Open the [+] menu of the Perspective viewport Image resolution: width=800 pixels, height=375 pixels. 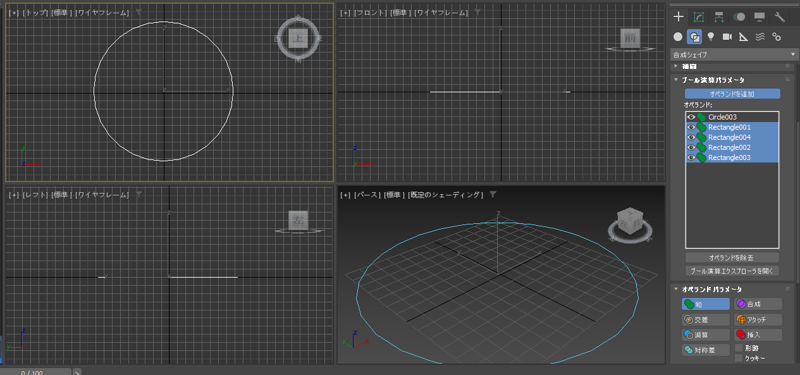click(x=346, y=195)
